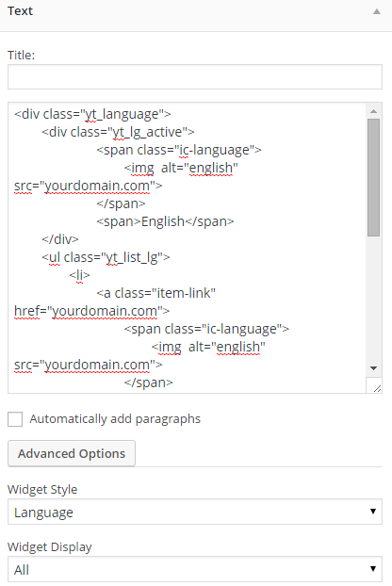The height and width of the screenshot is (586, 392).
Task: Click the textarea scrollbar thumb
Action: pyautogui.click(x=373, y=177)
